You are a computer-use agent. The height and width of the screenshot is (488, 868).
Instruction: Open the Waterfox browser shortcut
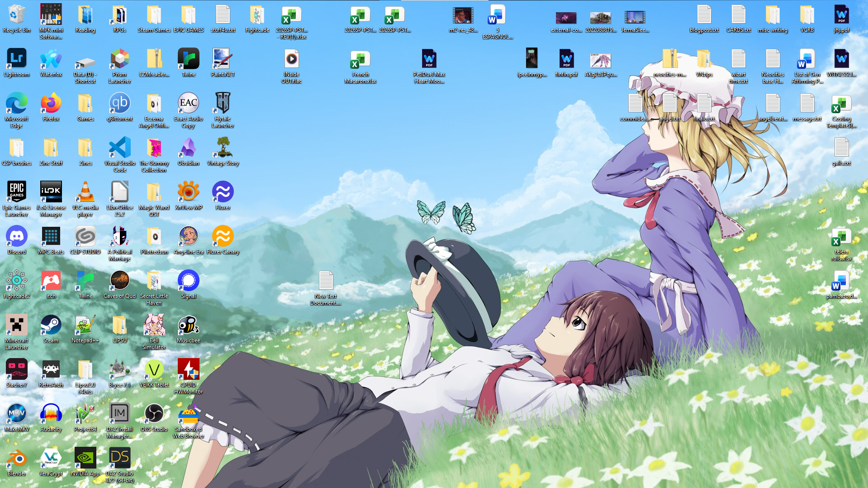[51, 63]
